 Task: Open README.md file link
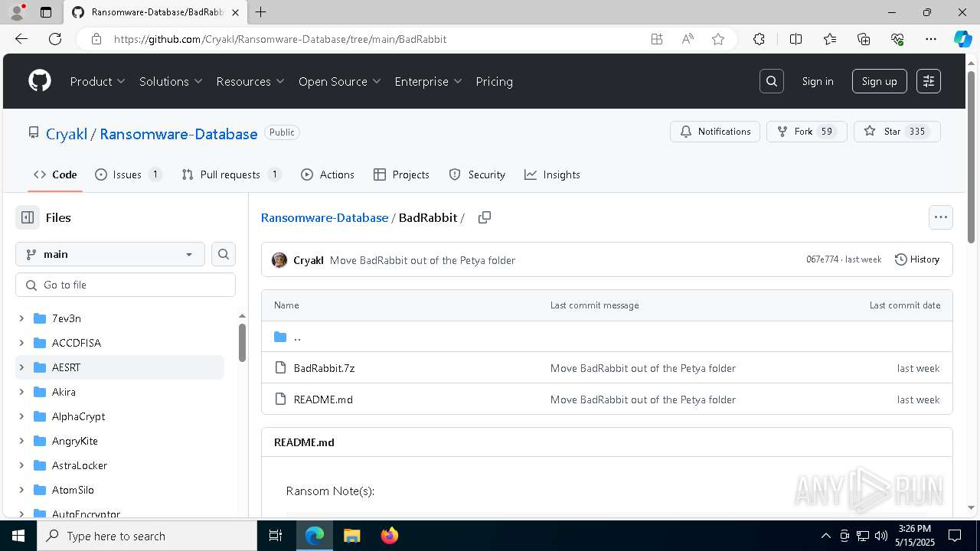coord(323,399)
